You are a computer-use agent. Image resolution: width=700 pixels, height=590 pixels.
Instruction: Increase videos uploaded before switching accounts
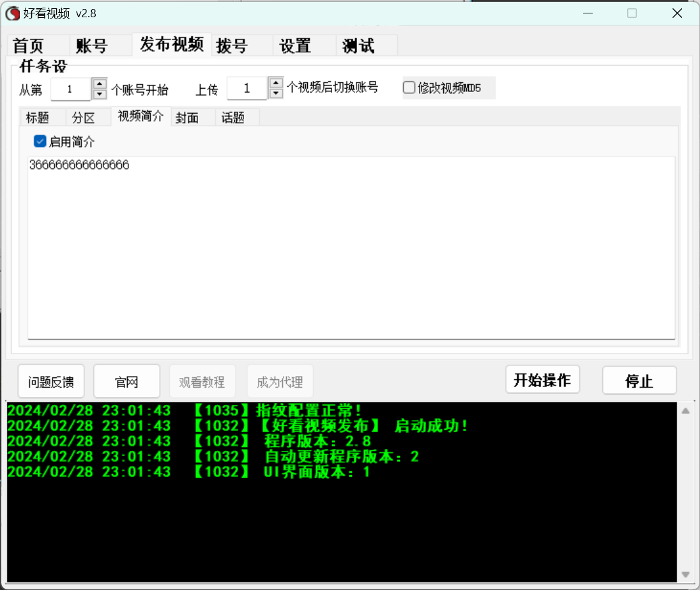[277, 83]
